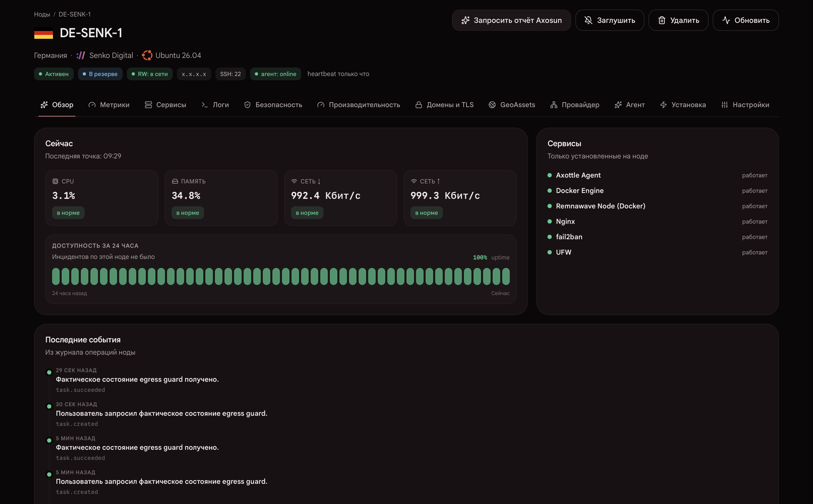813x504 pixels.
Task: Select the Docker Engine service row
Action: [658, 191]
